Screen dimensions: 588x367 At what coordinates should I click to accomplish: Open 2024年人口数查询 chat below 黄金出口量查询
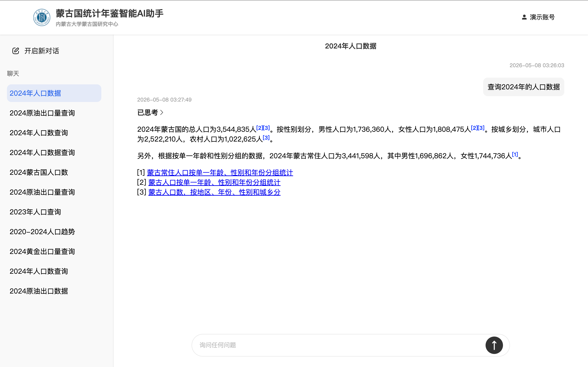point(54,271)
